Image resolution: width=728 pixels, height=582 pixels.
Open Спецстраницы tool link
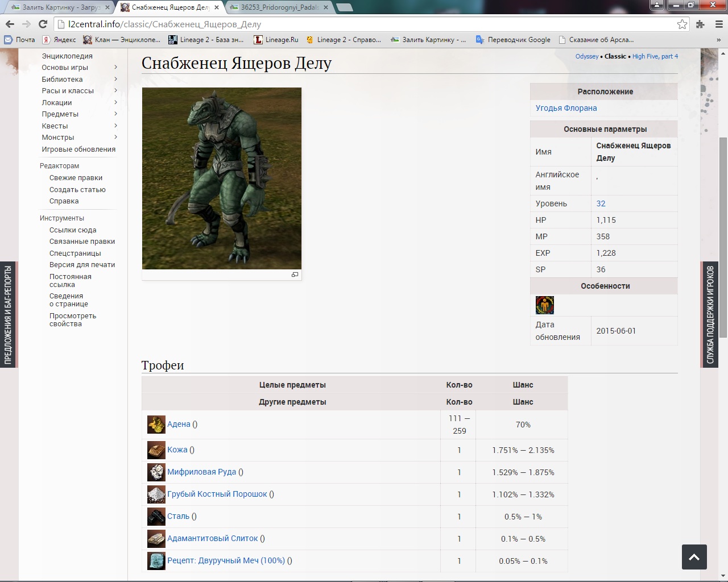click(75, 253)
